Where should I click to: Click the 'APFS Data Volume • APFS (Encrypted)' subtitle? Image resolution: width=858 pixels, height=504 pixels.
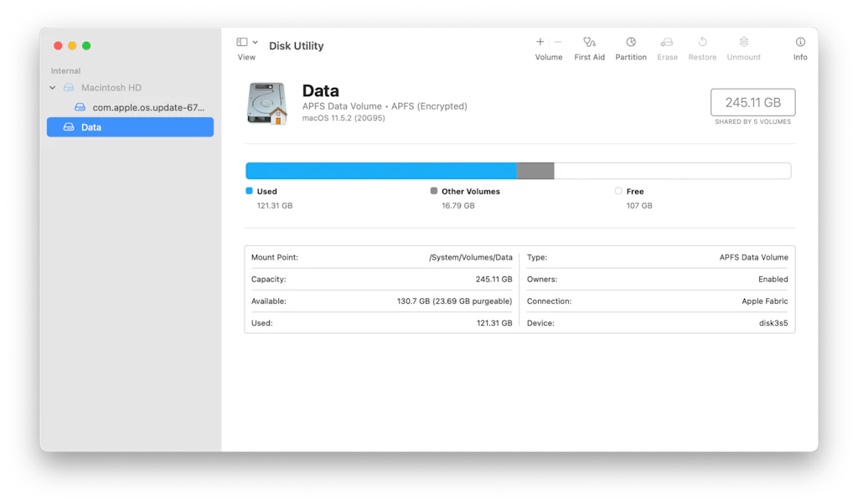pos(385,106)
